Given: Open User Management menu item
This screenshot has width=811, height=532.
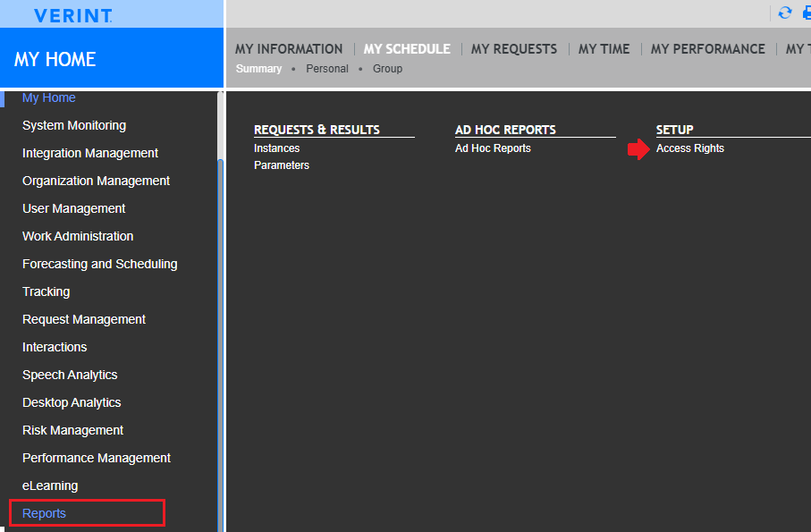Looking at the screenshot, I should [73, 208].
